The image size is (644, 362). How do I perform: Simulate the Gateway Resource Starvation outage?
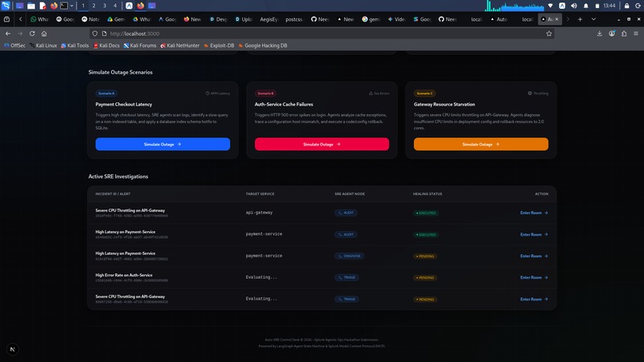[481, 144]
